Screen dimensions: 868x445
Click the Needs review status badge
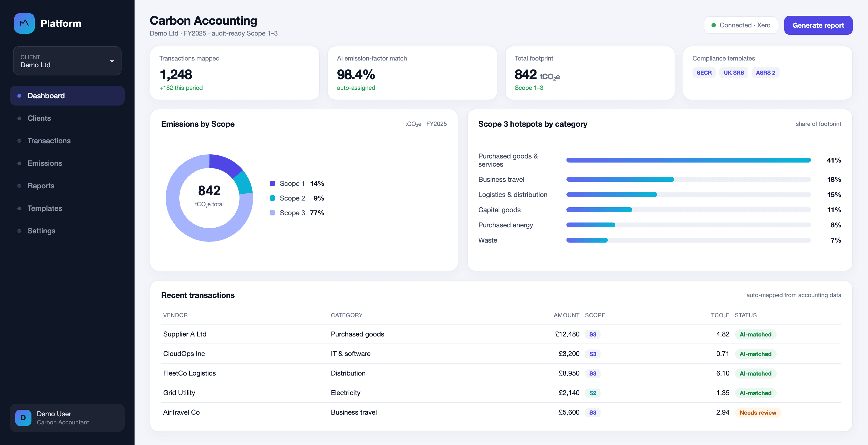(x=758, y=413)
